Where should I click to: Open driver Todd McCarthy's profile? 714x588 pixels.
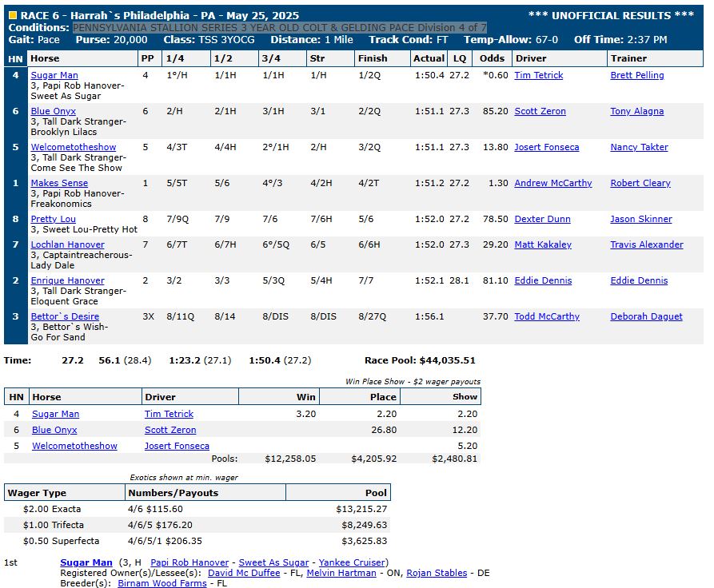click(x=547, y=316)
